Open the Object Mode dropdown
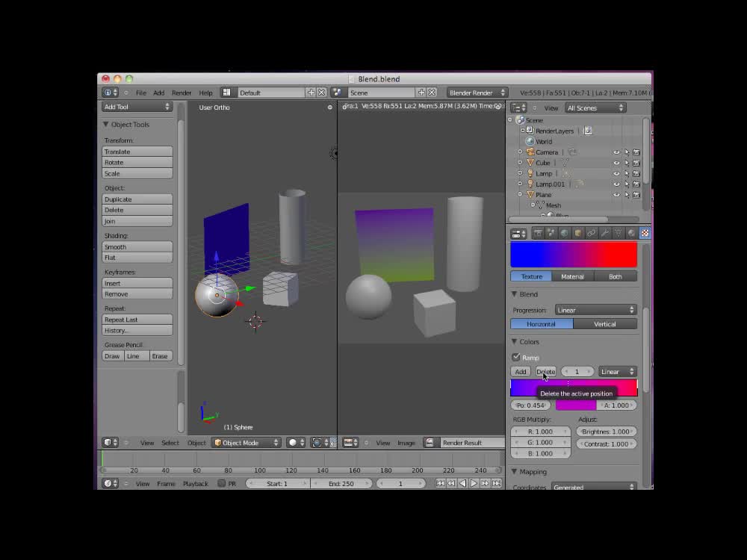747x560 pixels. coord(247,442)
